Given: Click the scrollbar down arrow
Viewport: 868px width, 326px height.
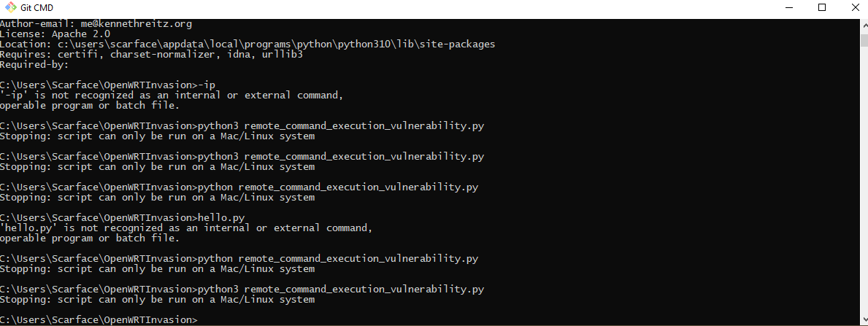Looking at the screenshot, I should coord(864,319).
